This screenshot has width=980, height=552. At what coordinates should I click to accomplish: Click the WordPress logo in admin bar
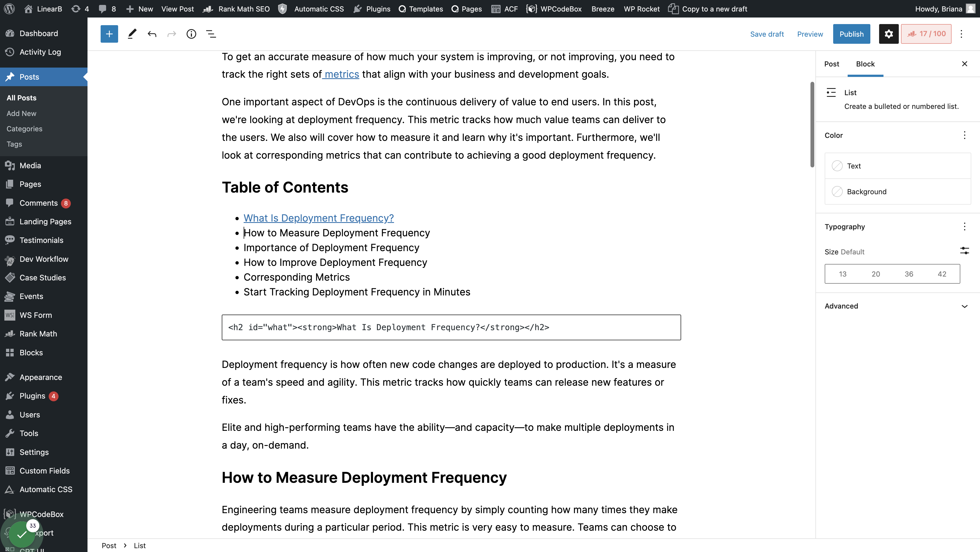coord(10,9)
